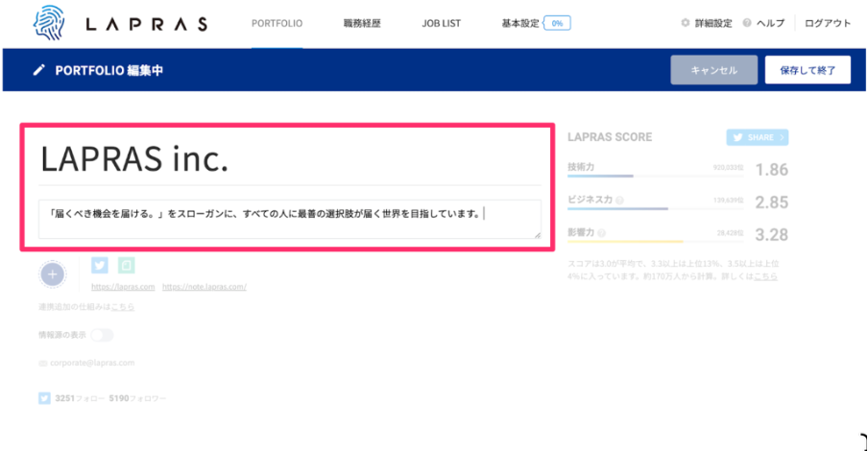Image resolution: width=868 pixels, height=451 pixels.
Task: Open the https://note.lapras.com/ link
Action: (205, 287)
